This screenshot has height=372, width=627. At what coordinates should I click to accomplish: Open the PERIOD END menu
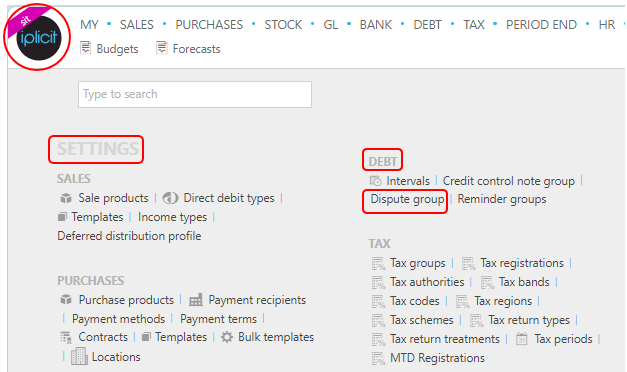[541, 25]
